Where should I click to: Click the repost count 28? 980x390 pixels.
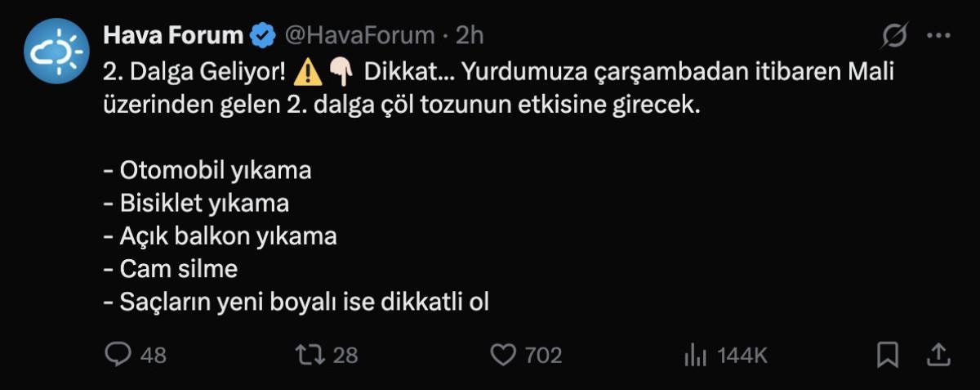(346, 355)
